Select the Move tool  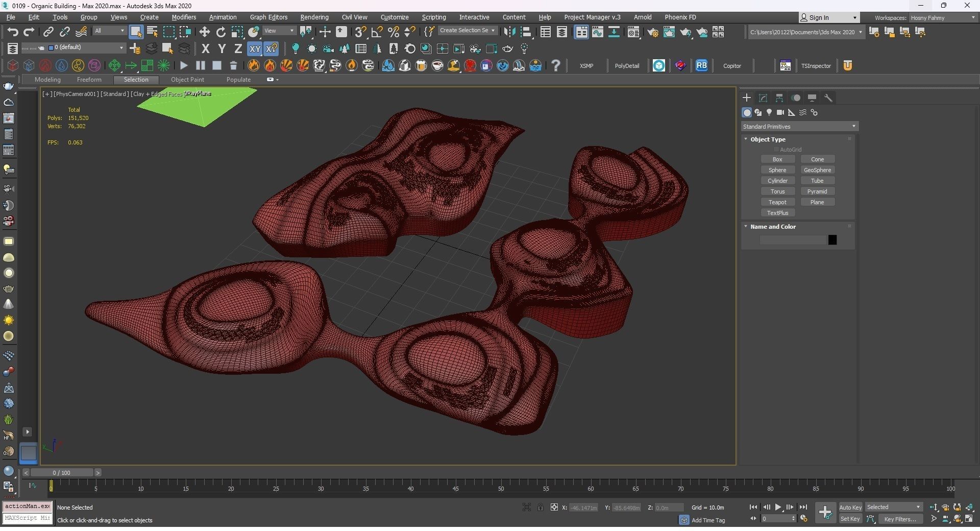204,32
